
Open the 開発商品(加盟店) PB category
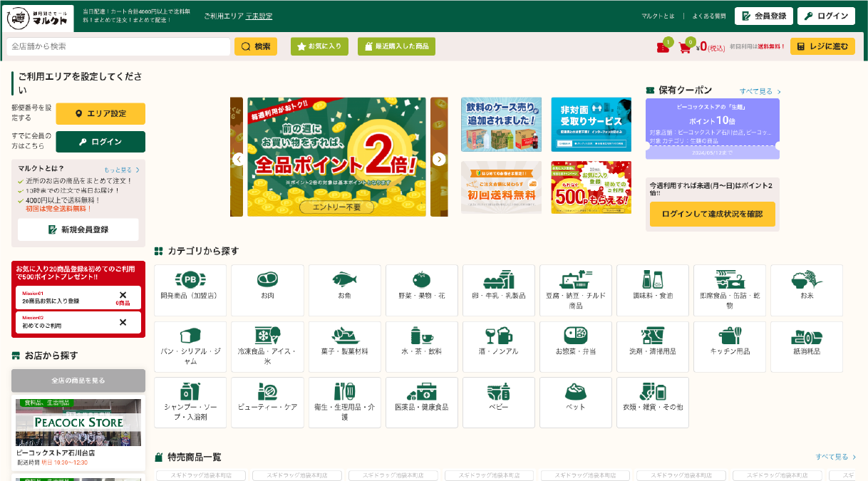pyautogui.click(x=190, y=290)
